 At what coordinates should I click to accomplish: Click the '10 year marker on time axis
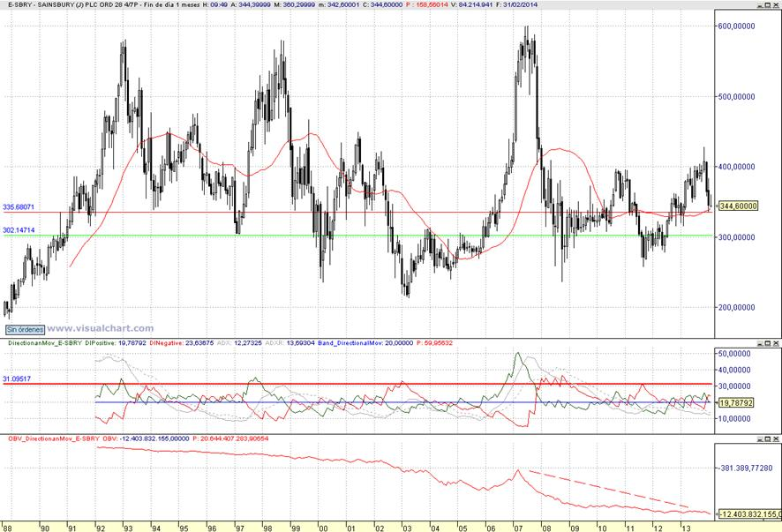(603, 528)
